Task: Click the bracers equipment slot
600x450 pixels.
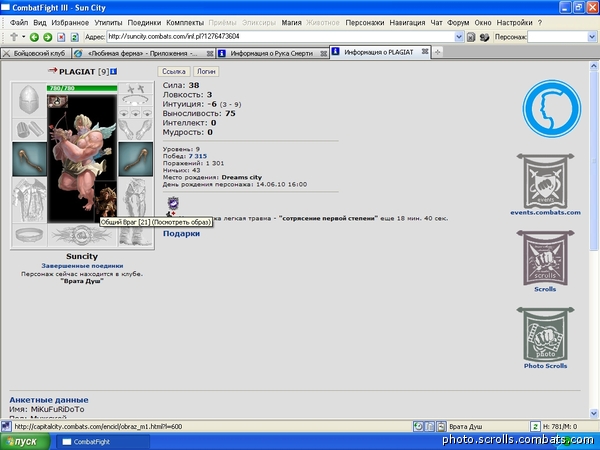Action: 29,129
